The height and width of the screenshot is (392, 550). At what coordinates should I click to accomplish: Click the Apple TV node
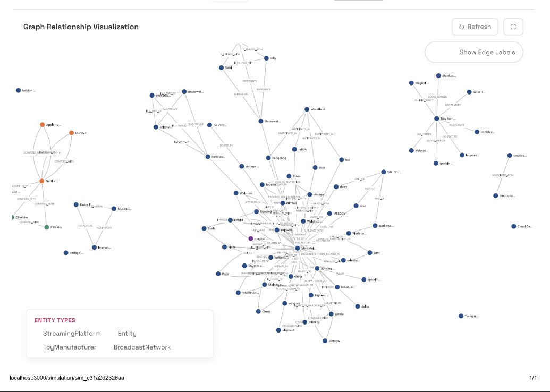click(x=42, y=125)
